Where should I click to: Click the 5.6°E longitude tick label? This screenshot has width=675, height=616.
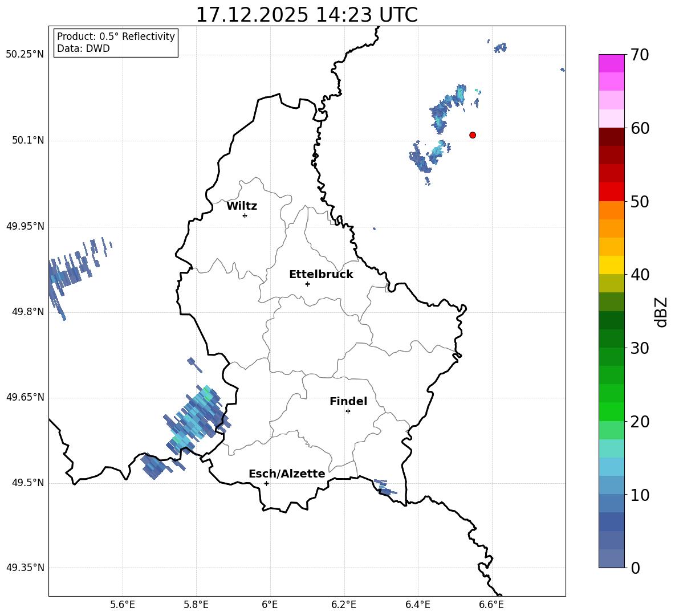point(123,605)
